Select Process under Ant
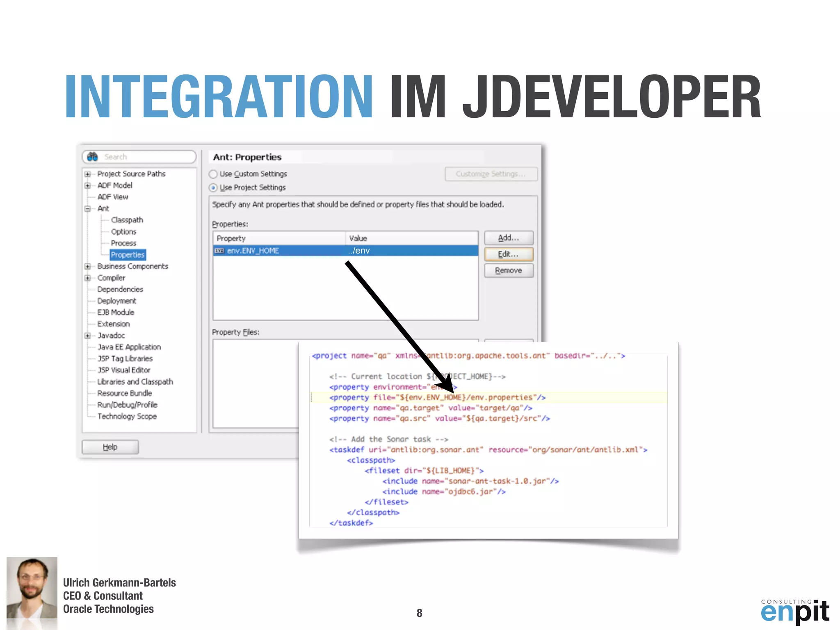Viewport: 840px width, 630px height. (123, 243)
